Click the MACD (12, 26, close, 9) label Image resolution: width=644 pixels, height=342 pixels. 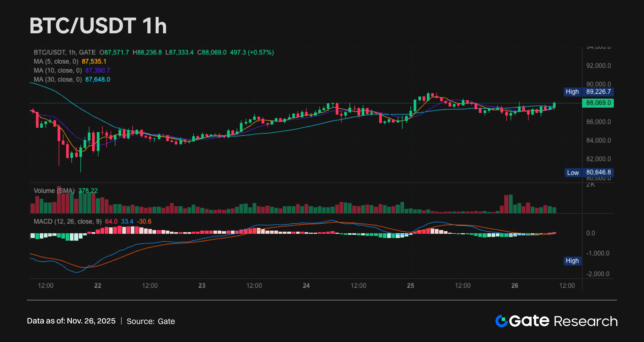tap(68, 222)
